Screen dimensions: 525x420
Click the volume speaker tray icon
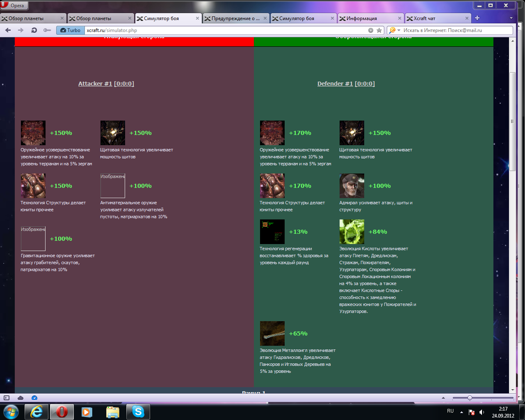coord(482,412)
